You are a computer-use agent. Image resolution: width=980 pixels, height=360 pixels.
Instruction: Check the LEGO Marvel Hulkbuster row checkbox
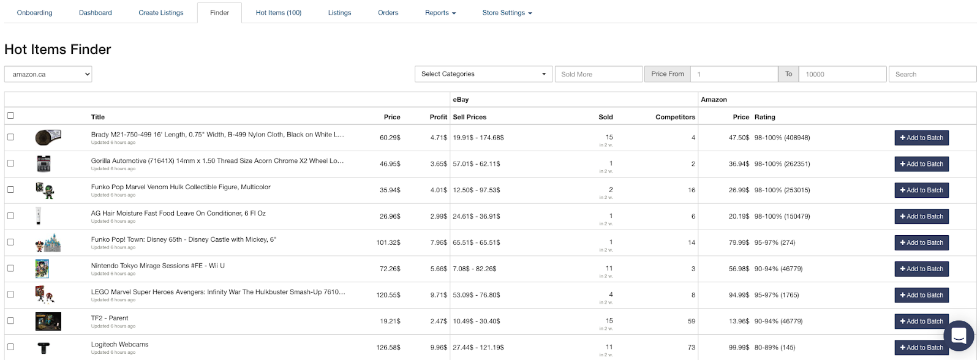(10, 294)
